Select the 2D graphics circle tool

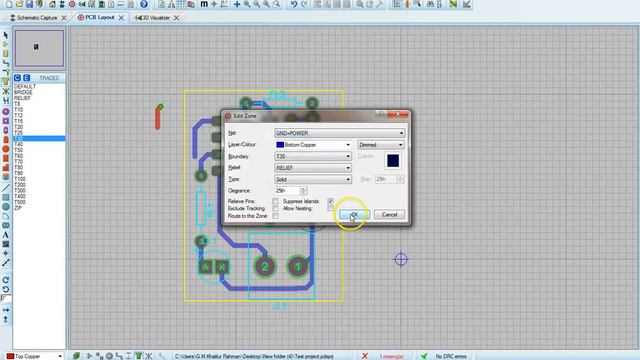5,207
